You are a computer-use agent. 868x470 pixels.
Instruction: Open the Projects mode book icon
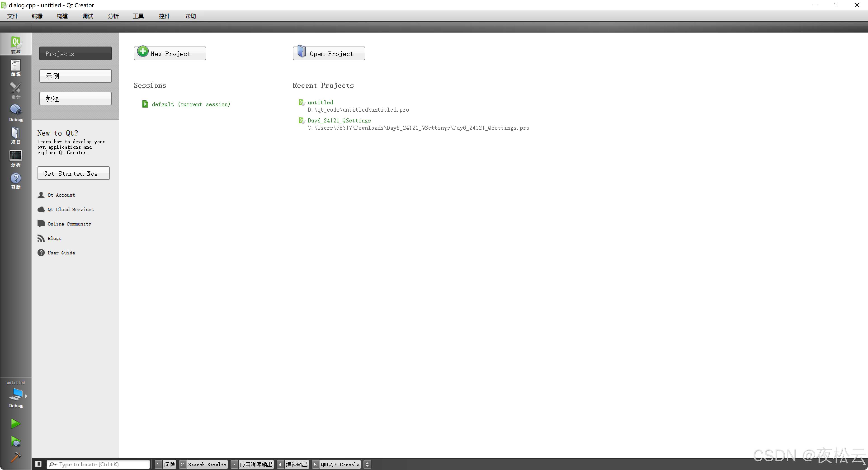click(16, 135)
